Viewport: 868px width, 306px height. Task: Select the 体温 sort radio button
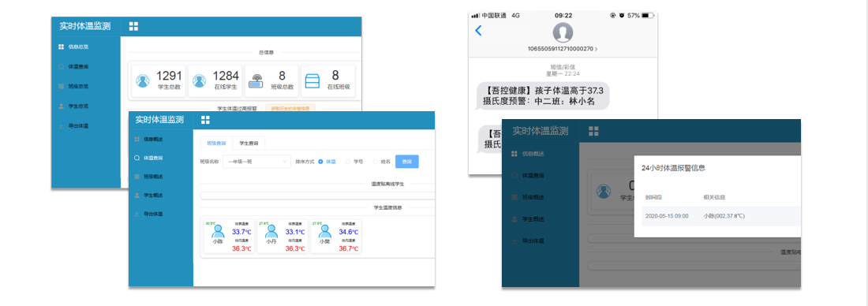click(x=320, y=162)
